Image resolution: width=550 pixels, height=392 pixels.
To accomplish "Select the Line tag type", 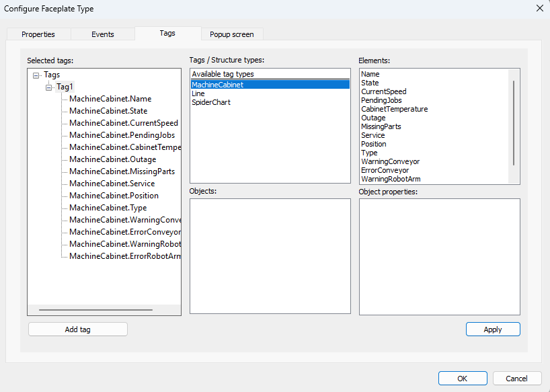I will pos(198,94).
